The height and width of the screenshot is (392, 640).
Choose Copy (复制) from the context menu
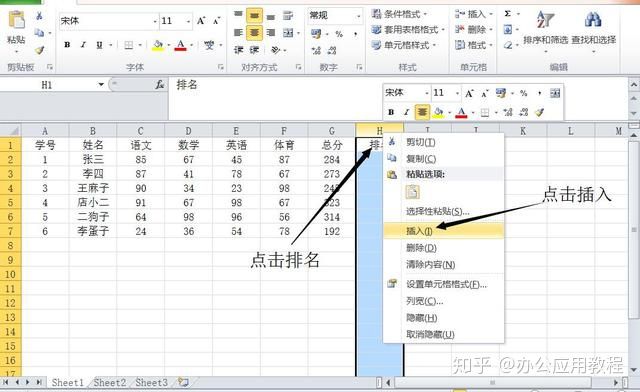click(444, 158)
